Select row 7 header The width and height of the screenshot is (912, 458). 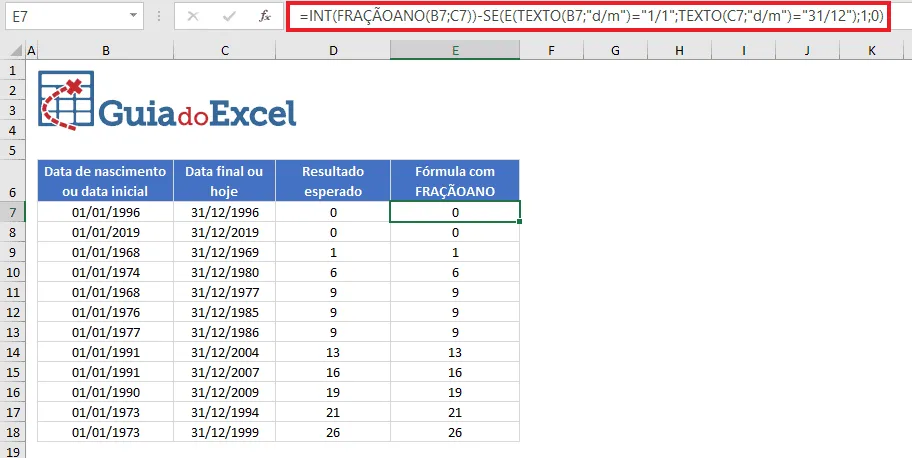pyautogui.click(x=13, y=212)
